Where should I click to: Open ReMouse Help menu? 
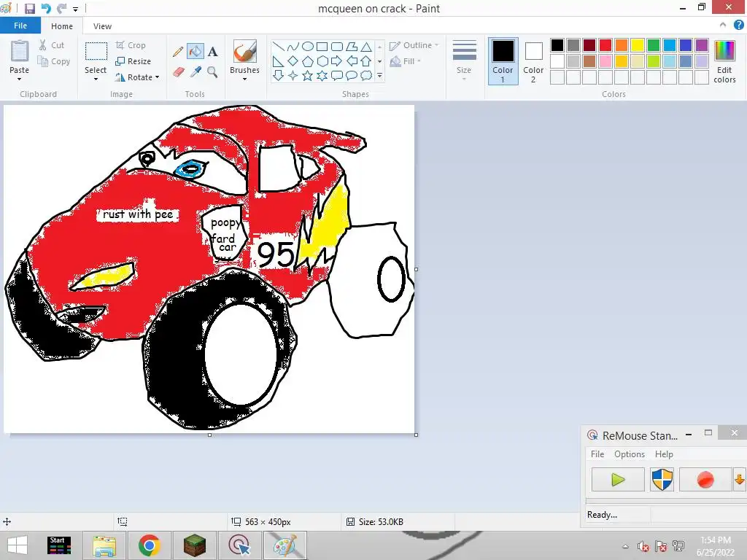tap(664, 454)
